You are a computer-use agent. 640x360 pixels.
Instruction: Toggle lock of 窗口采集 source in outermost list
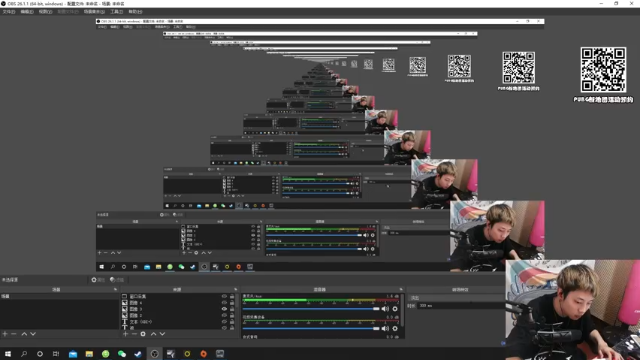(232, 296)
